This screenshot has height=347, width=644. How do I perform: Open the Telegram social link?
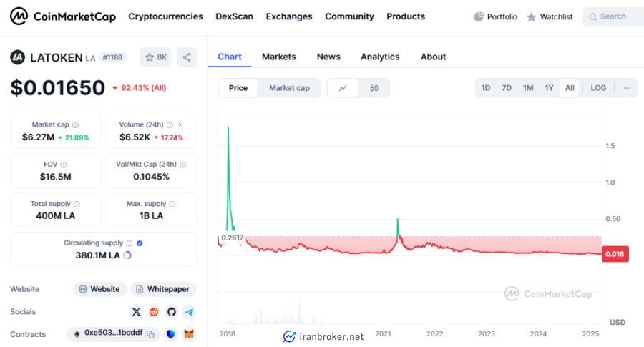(x=190, y=312)
